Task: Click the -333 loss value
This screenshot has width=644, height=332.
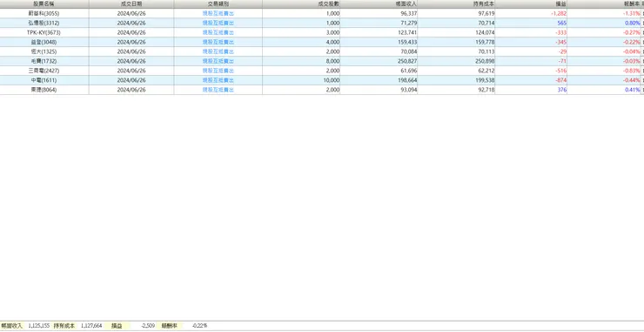Action: (561, 32)
